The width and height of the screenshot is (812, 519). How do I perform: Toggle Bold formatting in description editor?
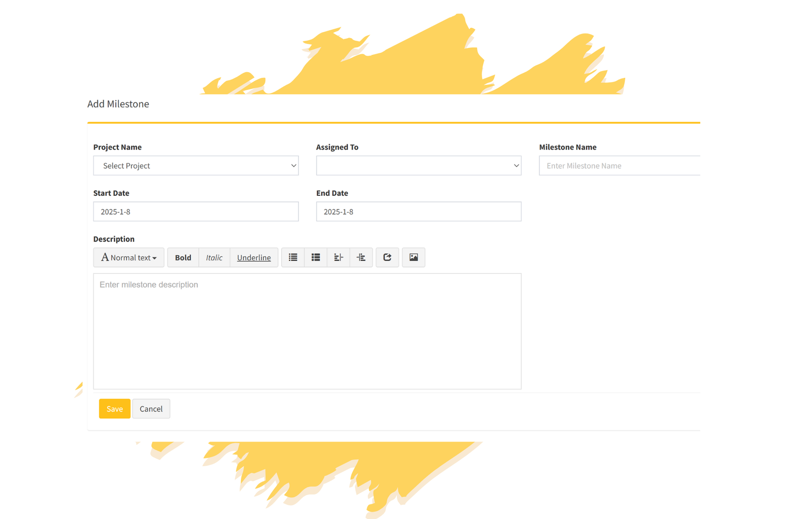click(x=183, y=257)
